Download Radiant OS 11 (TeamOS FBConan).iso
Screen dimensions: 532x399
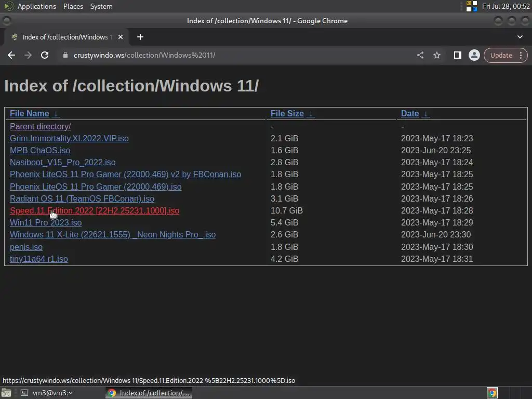pyautogui.click(x=82, y=198)
